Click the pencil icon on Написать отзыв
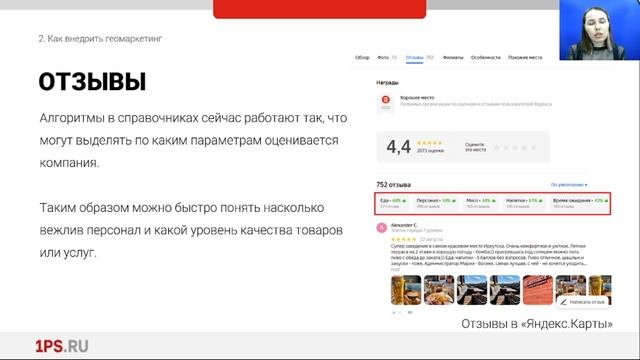 [x=563, y=302]
